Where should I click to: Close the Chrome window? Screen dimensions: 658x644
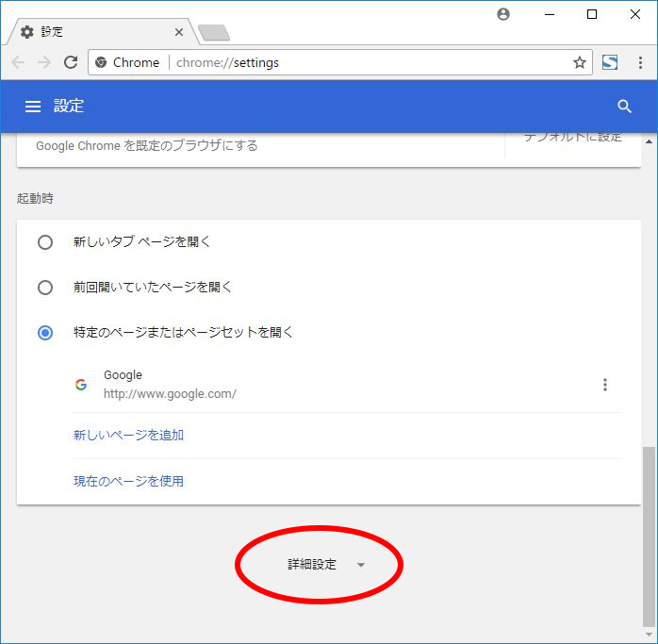click(635, 14)
